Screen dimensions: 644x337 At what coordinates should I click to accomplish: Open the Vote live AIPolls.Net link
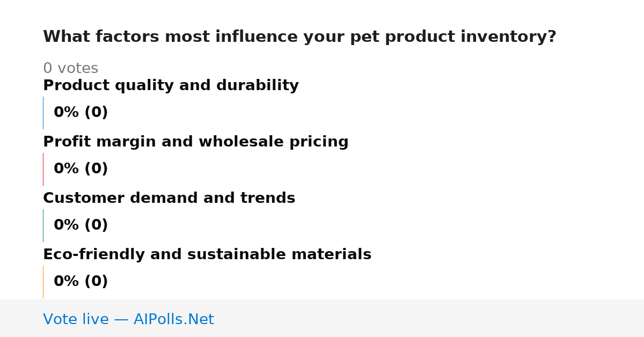128,319
